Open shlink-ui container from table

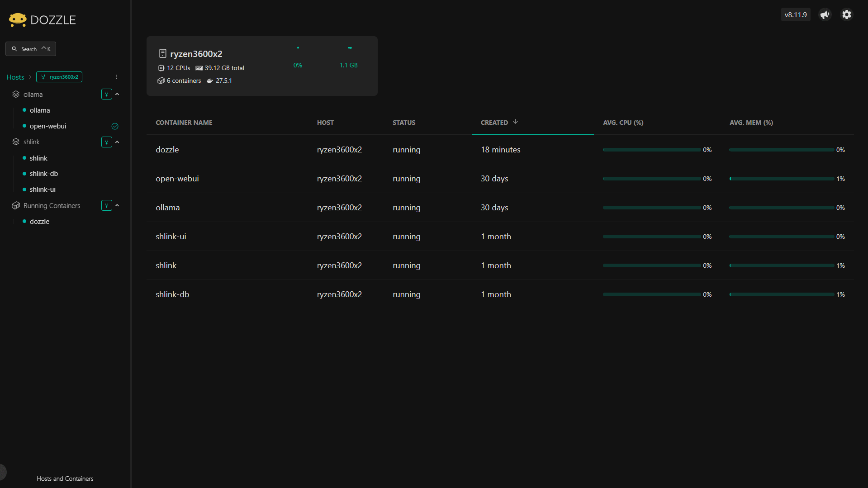pos(171,237)
